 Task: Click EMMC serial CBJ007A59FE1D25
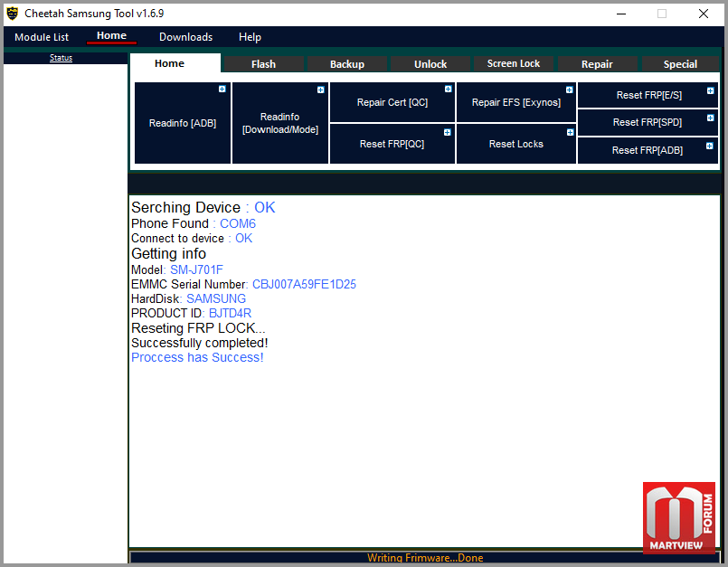[304, 285]
